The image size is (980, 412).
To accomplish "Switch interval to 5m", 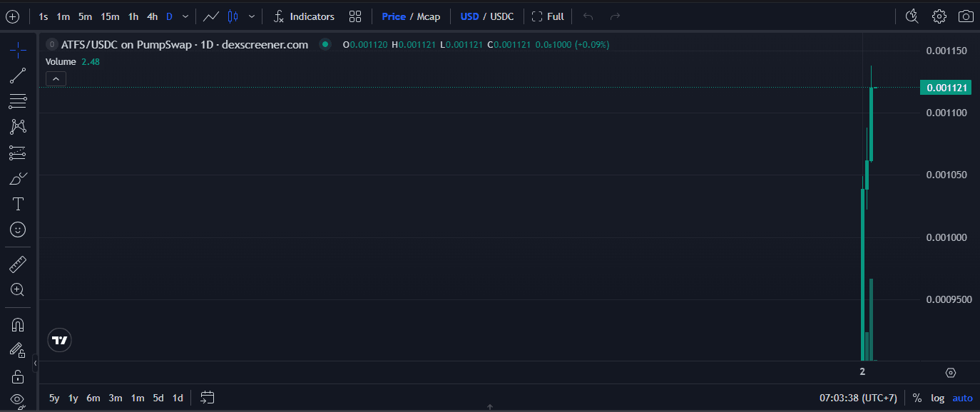I will (85, 16).
